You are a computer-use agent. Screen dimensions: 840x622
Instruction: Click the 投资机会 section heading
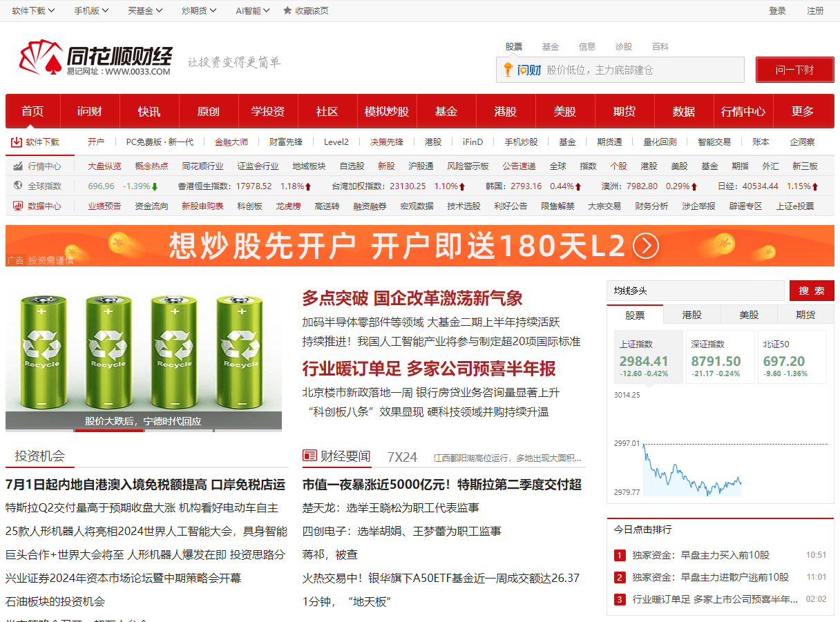(39, 456)
